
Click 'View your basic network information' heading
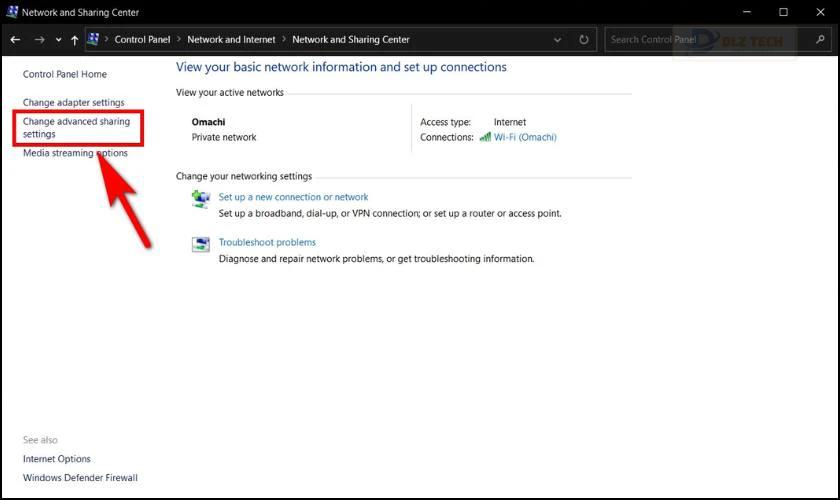click(x=341, y=67)
